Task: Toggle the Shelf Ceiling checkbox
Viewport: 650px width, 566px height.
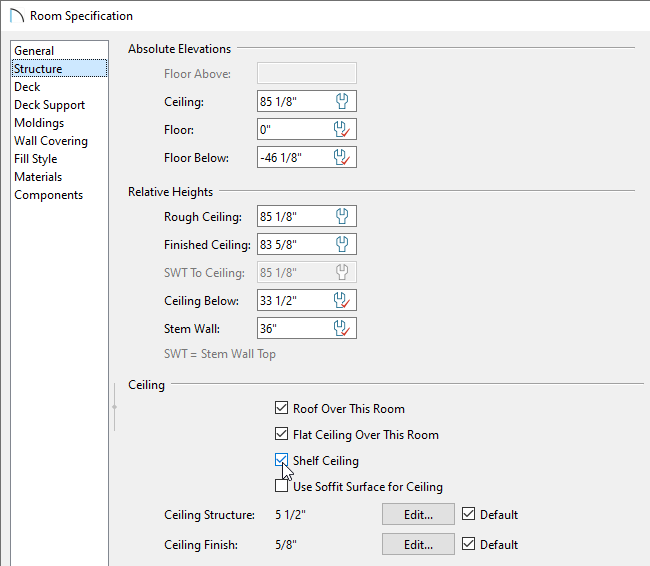Action: (281, 460)
